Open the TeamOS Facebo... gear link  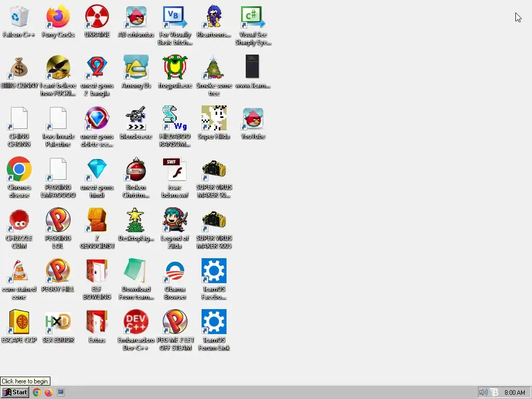214,271
